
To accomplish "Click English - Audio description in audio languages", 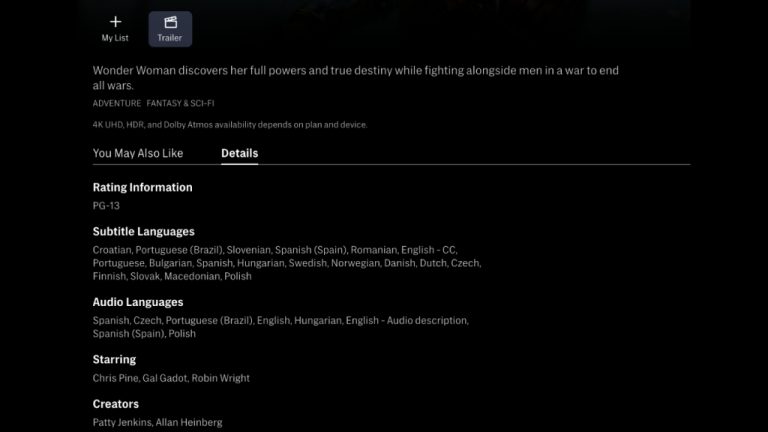I will click(407, 320).
